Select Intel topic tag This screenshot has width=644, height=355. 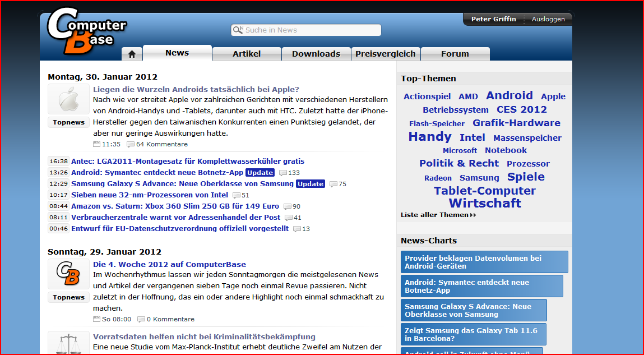(x=472, y=137)
